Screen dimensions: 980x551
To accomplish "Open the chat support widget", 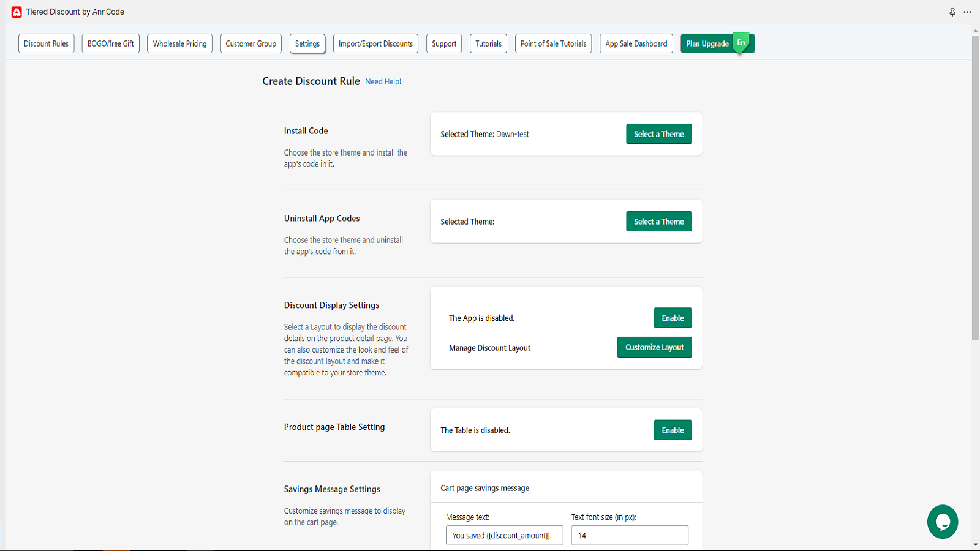I will click(x=942, y=522).
